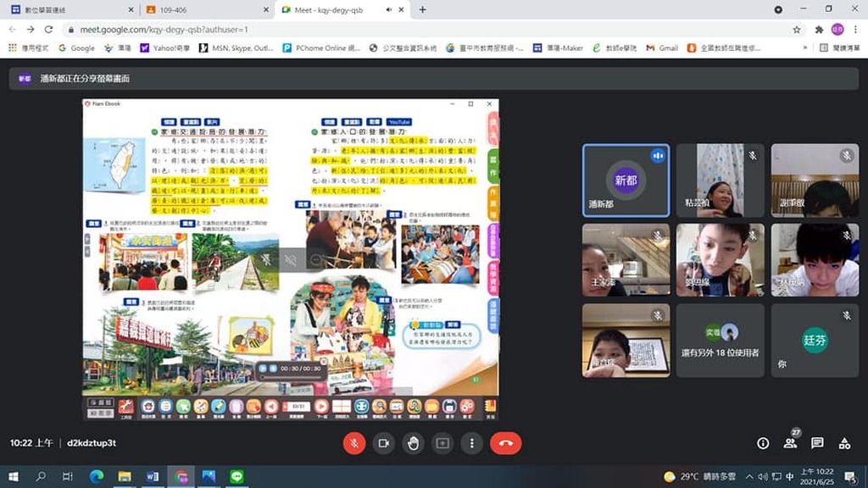Open the MSN, Skype, Outlook bookmark
This screenshot has width=868, height=488.
(x=236, y=48)
